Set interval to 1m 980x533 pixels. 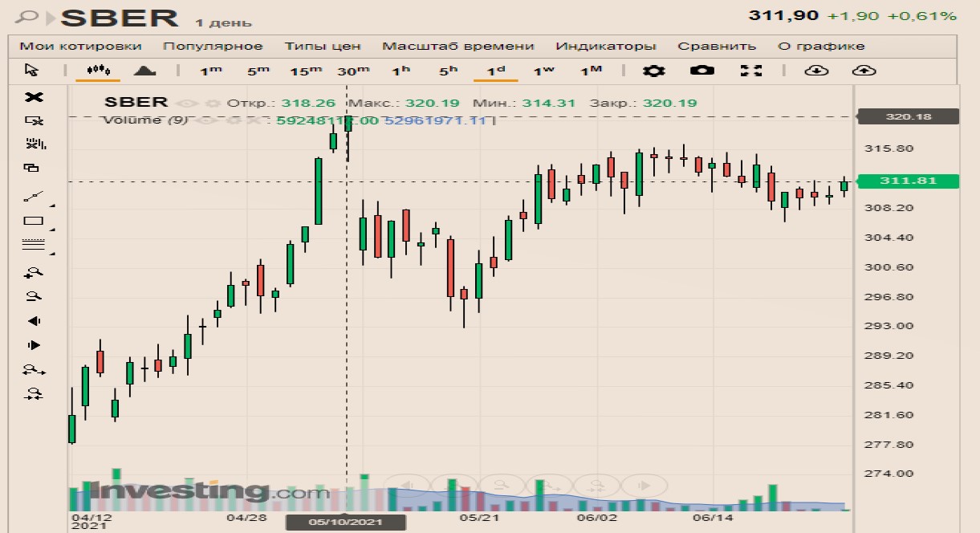click(x=210, y=71)
